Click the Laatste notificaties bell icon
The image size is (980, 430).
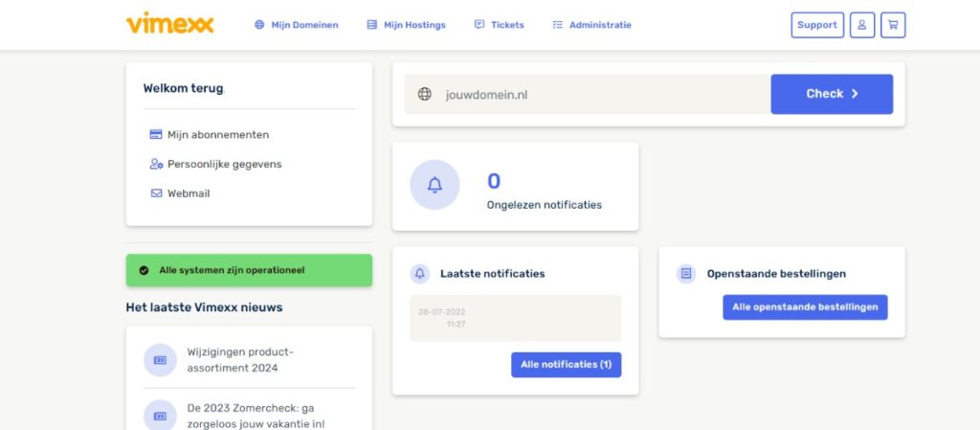tap(419, 274)
